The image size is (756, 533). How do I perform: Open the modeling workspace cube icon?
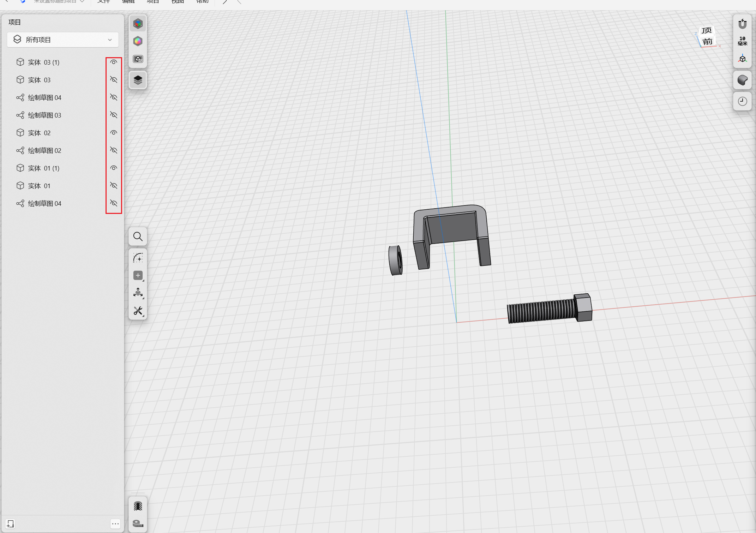pyautogui.click(x=138, y=24)
